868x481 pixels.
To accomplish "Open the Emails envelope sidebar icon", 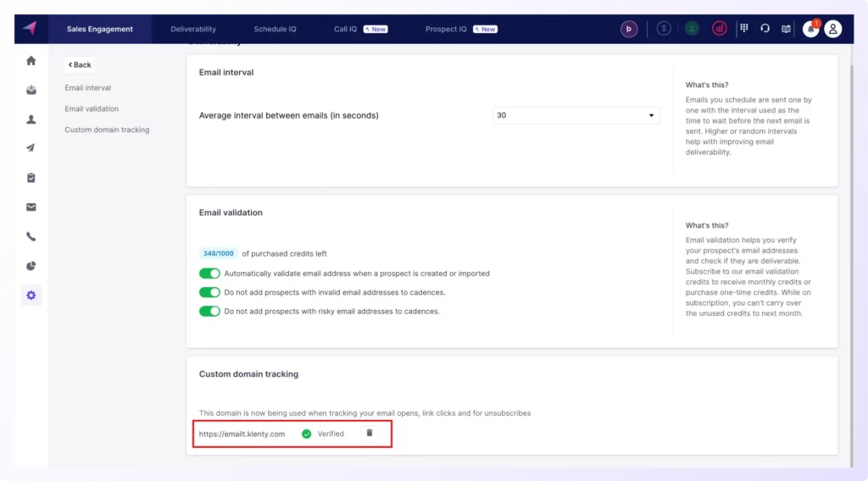I will point(31,207).
